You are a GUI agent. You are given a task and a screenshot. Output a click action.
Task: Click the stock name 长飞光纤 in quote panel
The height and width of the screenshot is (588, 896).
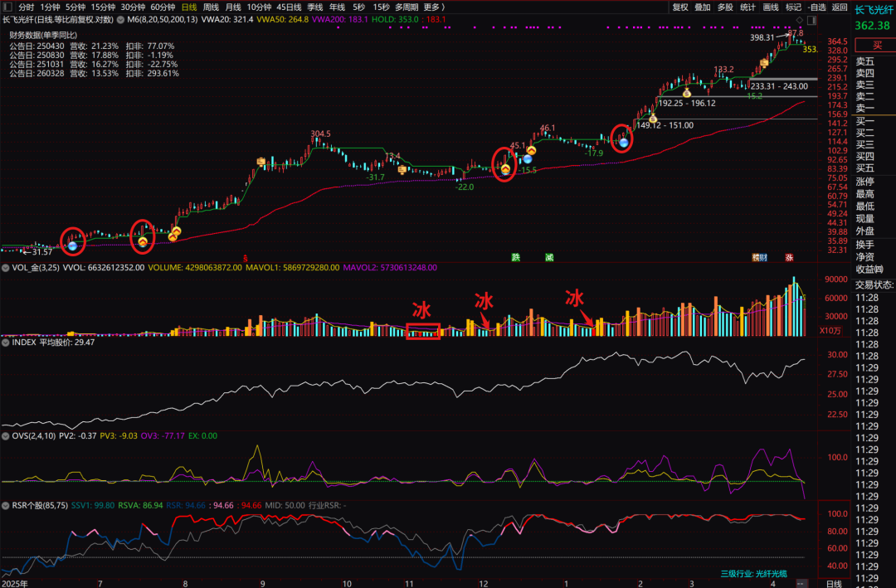(874, 10)
